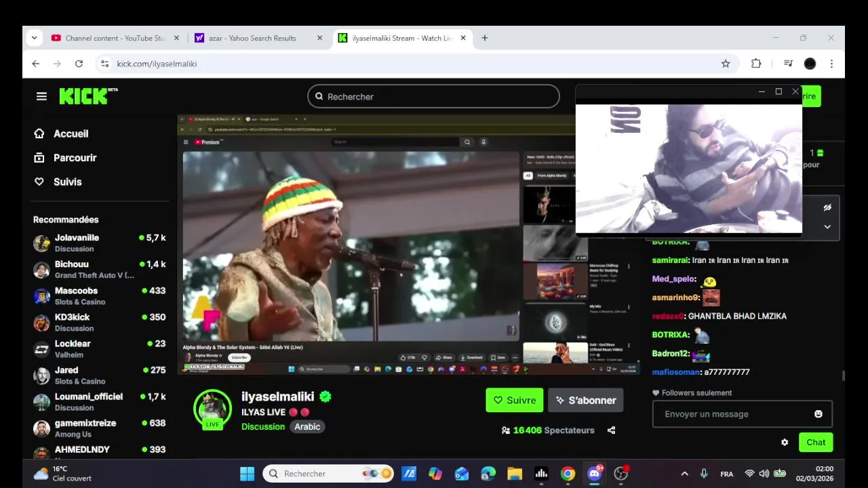
Task: Close the Channel content YouTube Studio tab
Action: click(176, 38)
